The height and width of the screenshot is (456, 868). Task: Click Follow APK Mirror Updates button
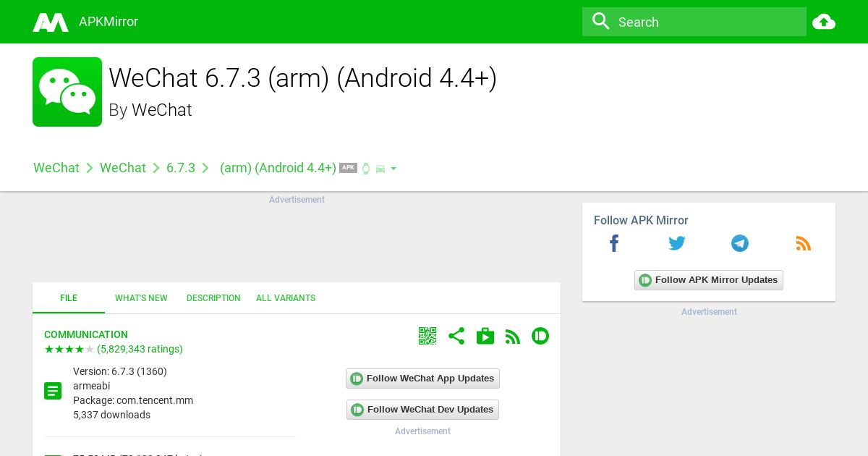709,280
